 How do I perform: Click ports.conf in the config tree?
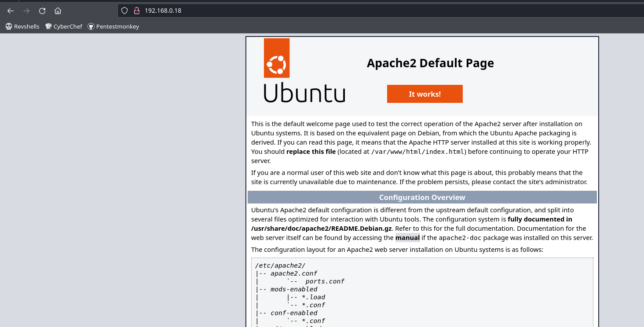(x=325, y=281)
